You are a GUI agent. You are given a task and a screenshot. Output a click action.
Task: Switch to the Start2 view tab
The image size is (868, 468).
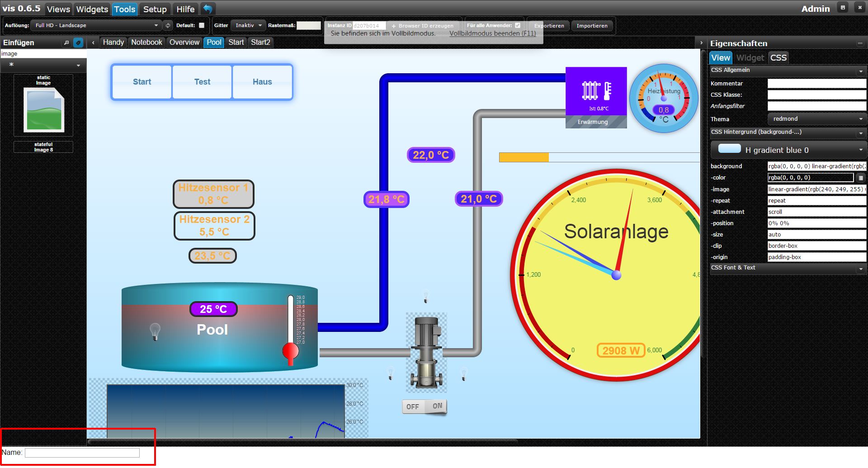tap(261, 43)
